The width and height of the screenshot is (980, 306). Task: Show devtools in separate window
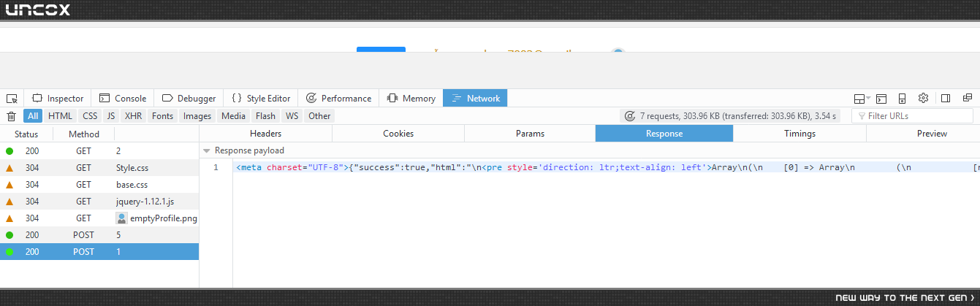968,99
